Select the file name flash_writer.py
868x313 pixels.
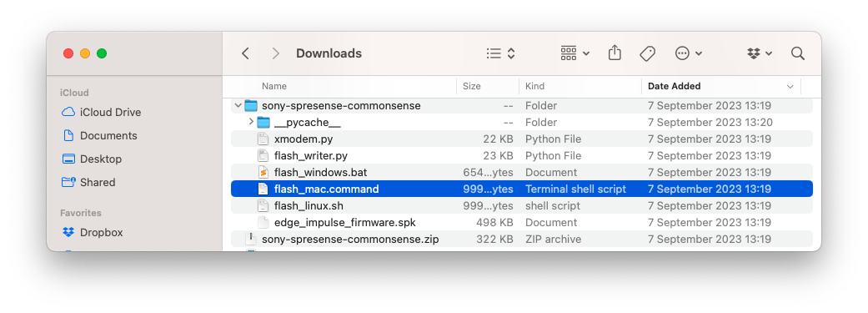[x=310, y=156]
